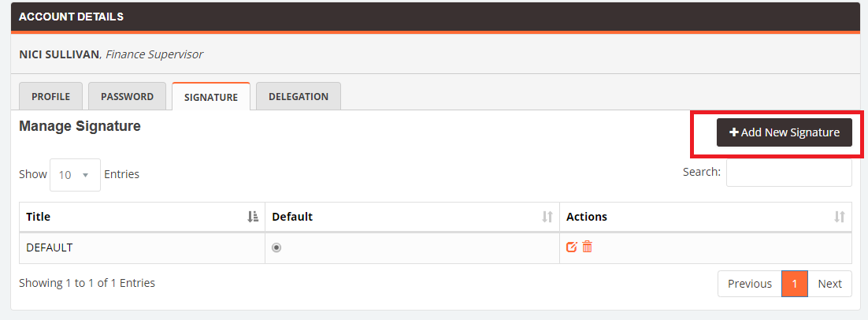Viewport: 868px width, 320px height.
Task: Click the Default column header text
Action: click(x=292, y=217)
